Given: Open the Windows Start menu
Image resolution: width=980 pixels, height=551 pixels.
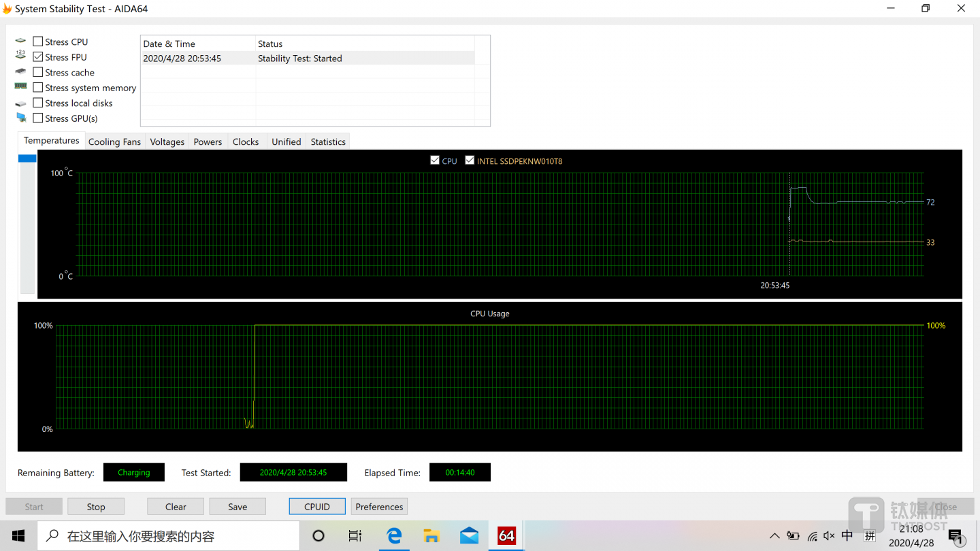Looking at the screenshot, I should 18,536.
